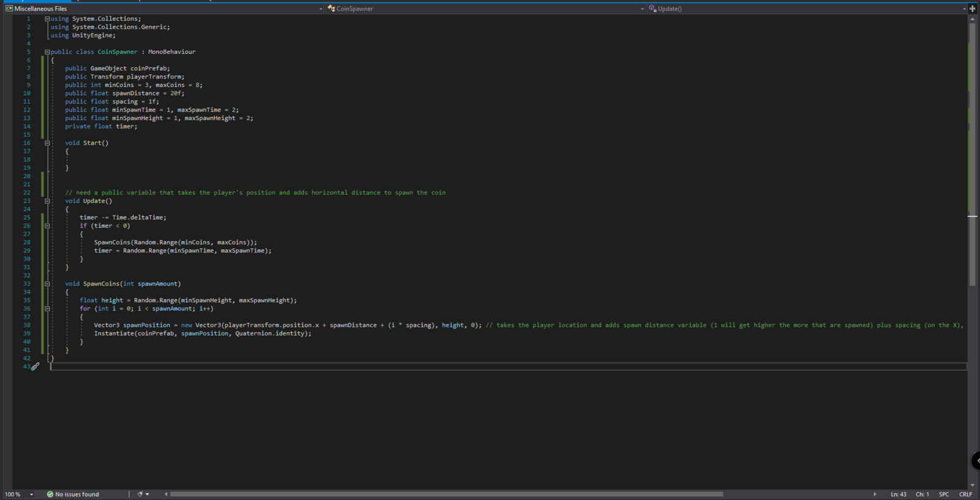Viewport: 980px width, 500px height.
Task: Click 'i++)' in the for loop header
Action: (x=206, y=309)
